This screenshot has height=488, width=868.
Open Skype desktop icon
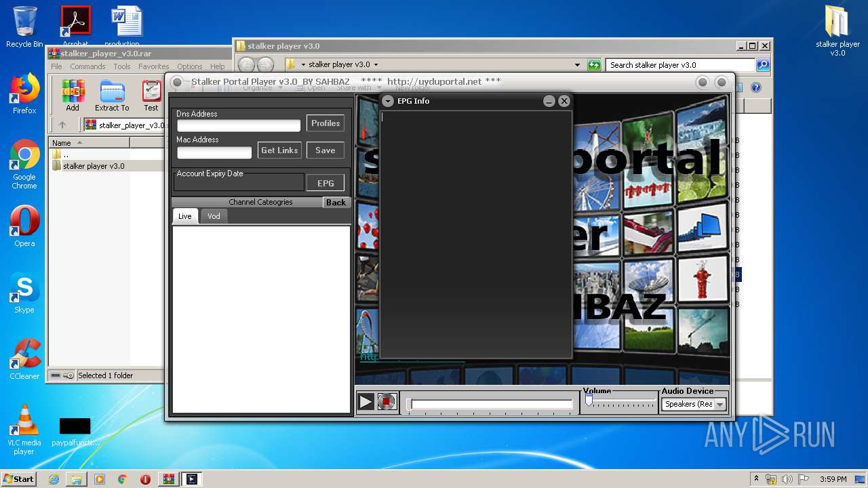[x=24, y=293]
